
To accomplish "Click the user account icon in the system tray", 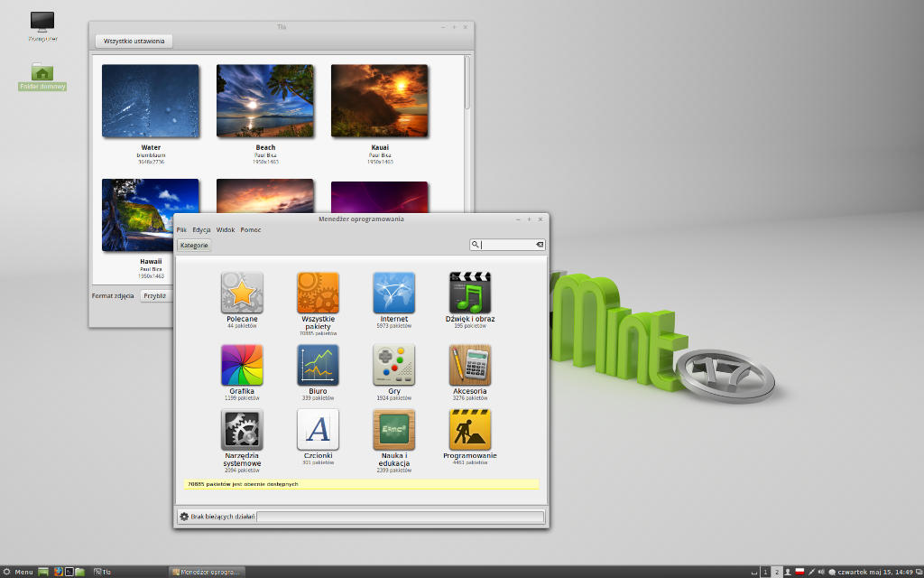I will (x=787, y=572).
